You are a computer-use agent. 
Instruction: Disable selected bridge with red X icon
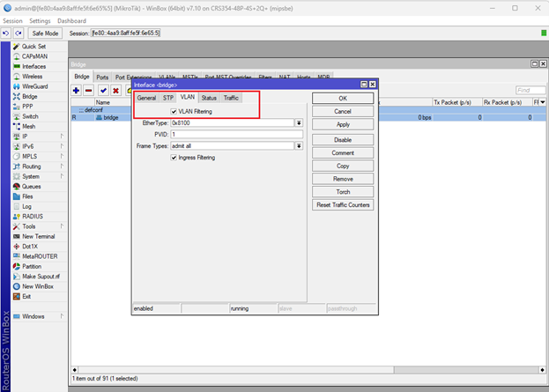pos(115,91)
